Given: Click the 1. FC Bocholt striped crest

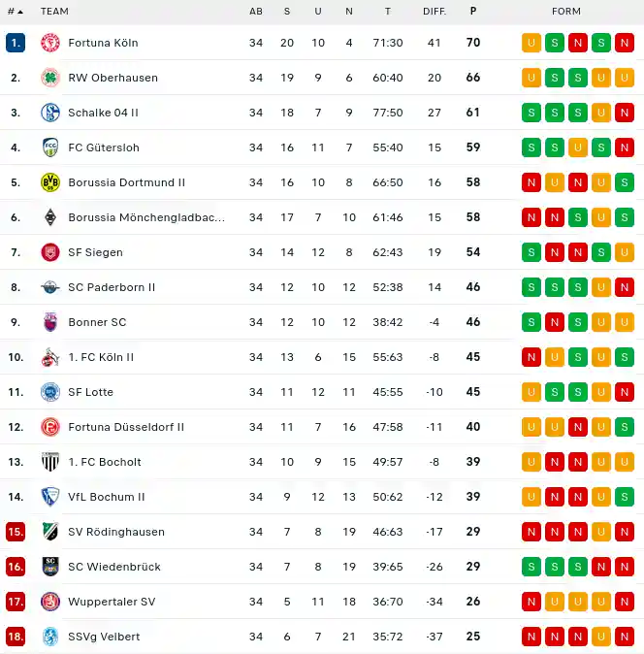Looking at the screenshot, I should (50, 462).
